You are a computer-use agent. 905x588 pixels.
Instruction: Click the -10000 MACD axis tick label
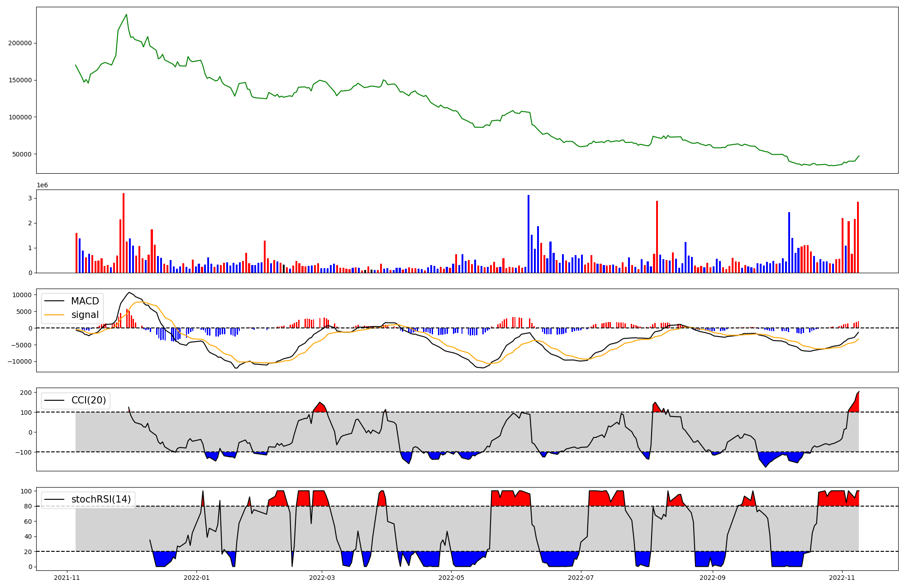point(19,361)
